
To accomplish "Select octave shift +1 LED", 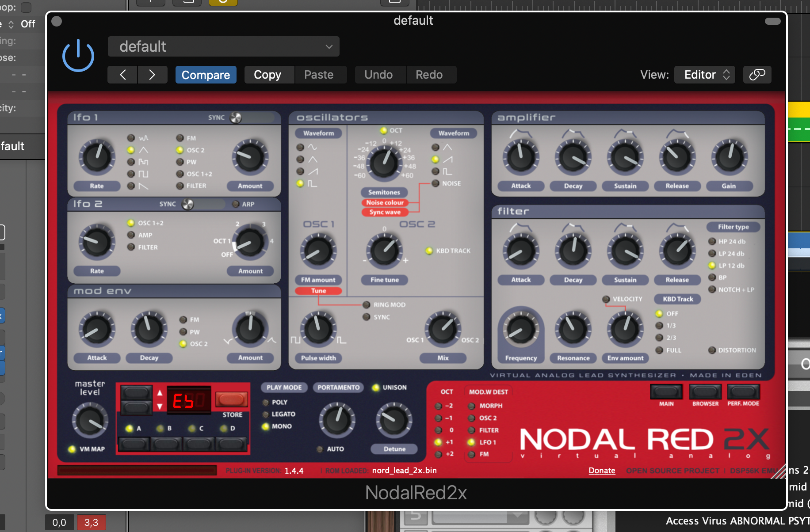I will [x=438, y=442].
